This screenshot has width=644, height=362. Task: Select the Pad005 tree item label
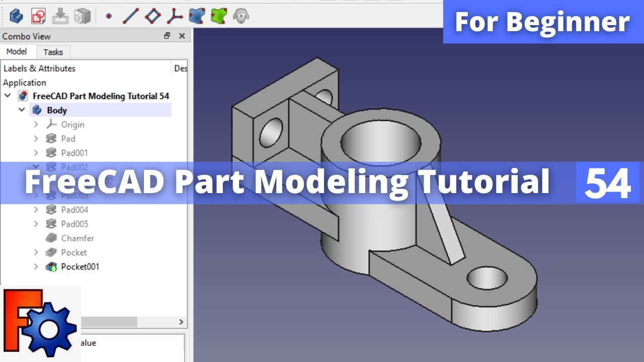tap(74, 224)
